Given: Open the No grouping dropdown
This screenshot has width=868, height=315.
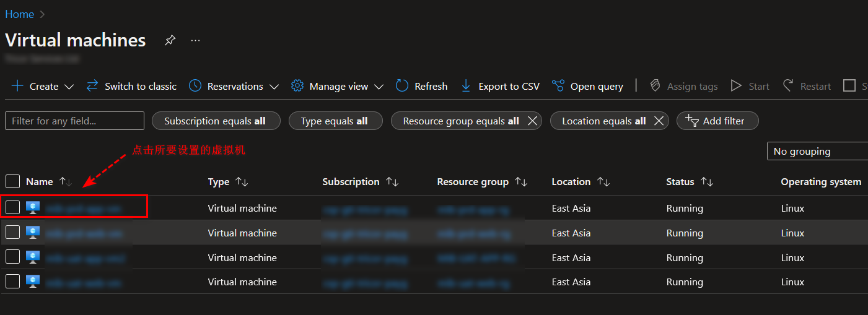Looking at the screenshot, I should click(817, 151).
